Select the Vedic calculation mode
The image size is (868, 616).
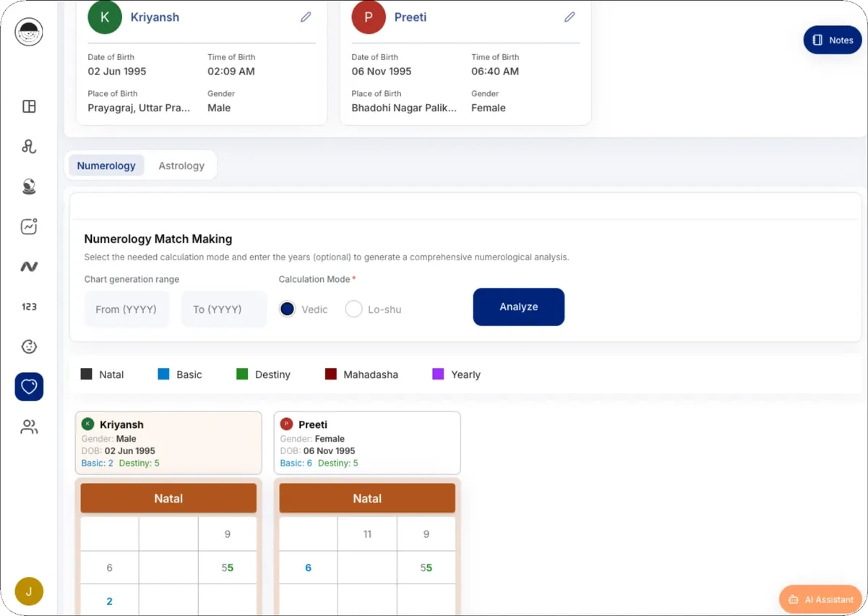(288, 309)
